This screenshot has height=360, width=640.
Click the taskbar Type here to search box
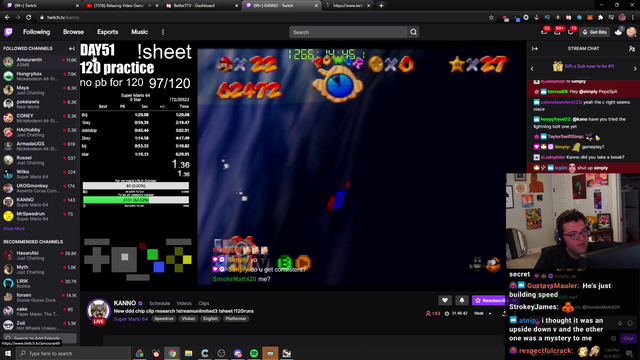(x=73, y=353)
